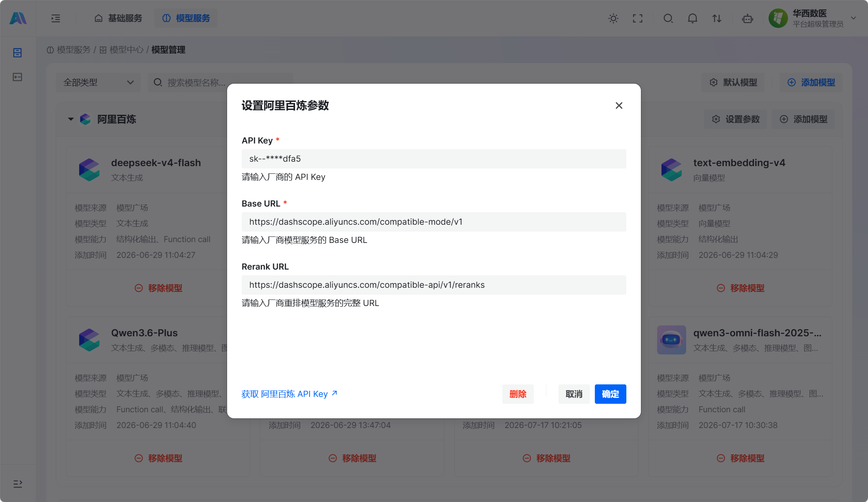
Task: Click 取消 to cancel the dialog
Action: pyautogui.click(x=574, y=394)
